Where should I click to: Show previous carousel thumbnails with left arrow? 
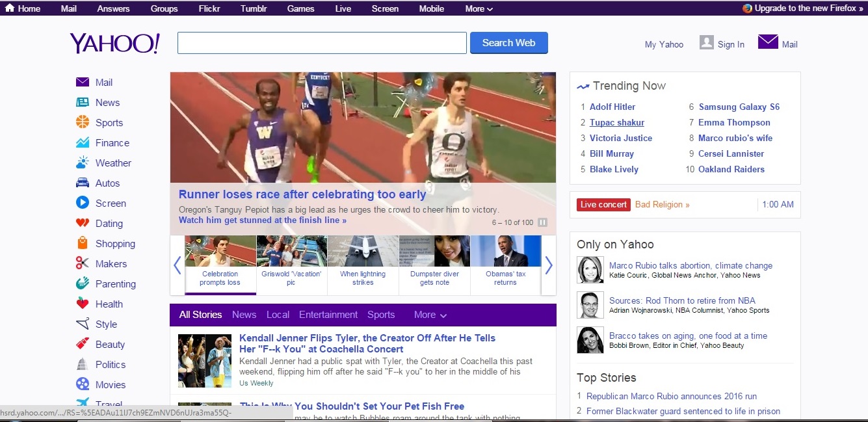pyautogui.click(x=177, y=265)
